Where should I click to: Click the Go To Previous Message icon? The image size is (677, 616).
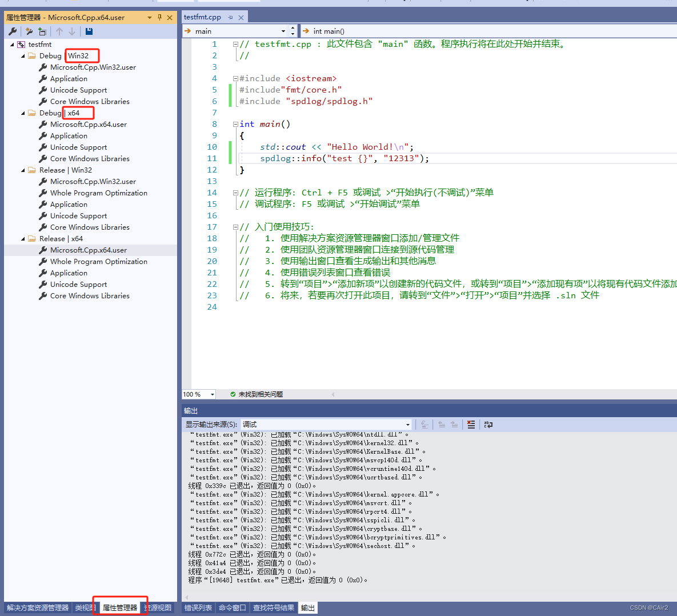[x=441, y=425]
